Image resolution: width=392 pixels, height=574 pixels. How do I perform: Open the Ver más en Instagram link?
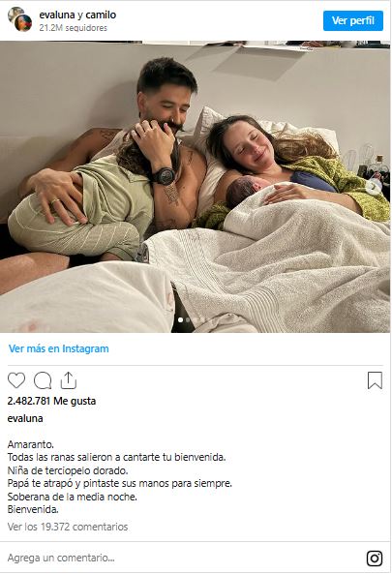click(59, 348)
